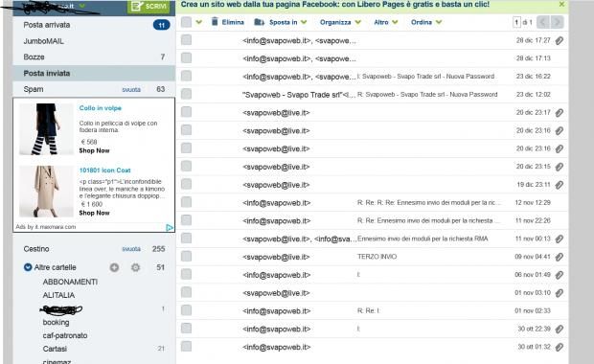This screenshot has width=594, height=364.
Task: Click attachment icon on 06 nov 01:49 message
Action: coord(560,275)
